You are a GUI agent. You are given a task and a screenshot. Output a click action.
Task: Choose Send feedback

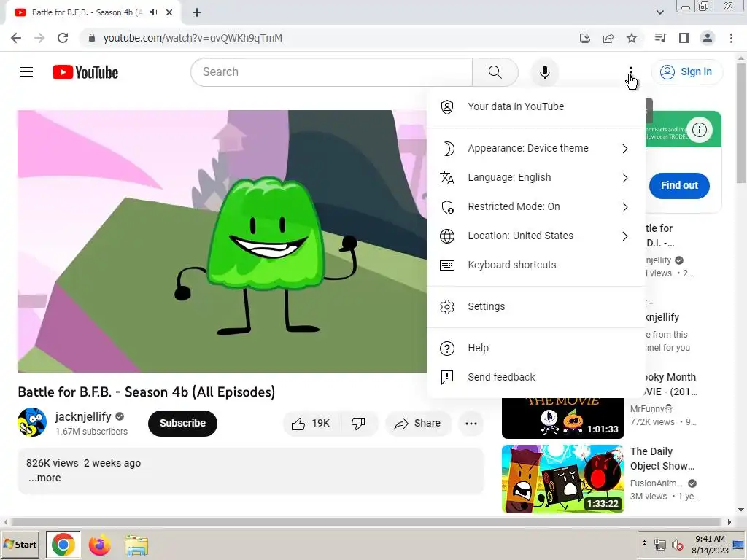coord(536,377)
